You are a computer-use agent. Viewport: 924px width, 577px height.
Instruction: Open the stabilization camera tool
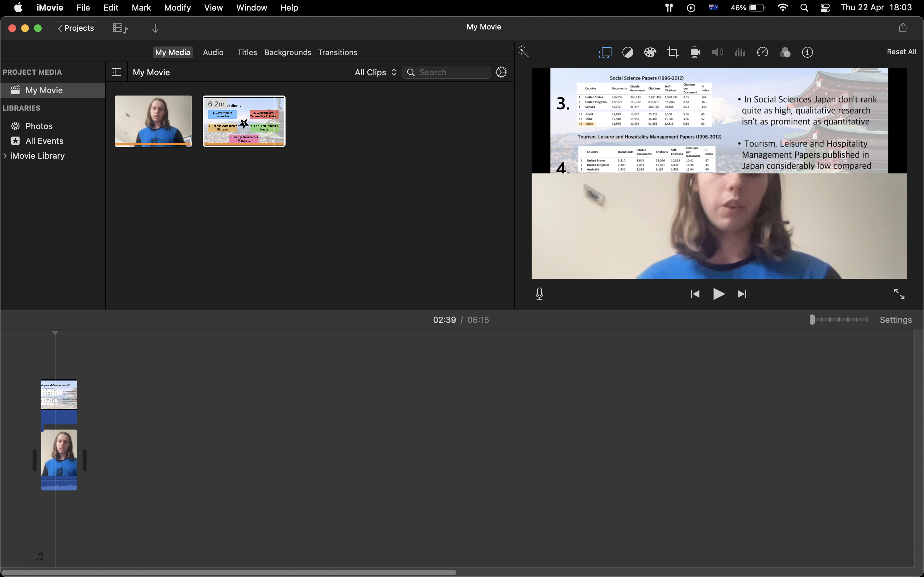(695, 52)
